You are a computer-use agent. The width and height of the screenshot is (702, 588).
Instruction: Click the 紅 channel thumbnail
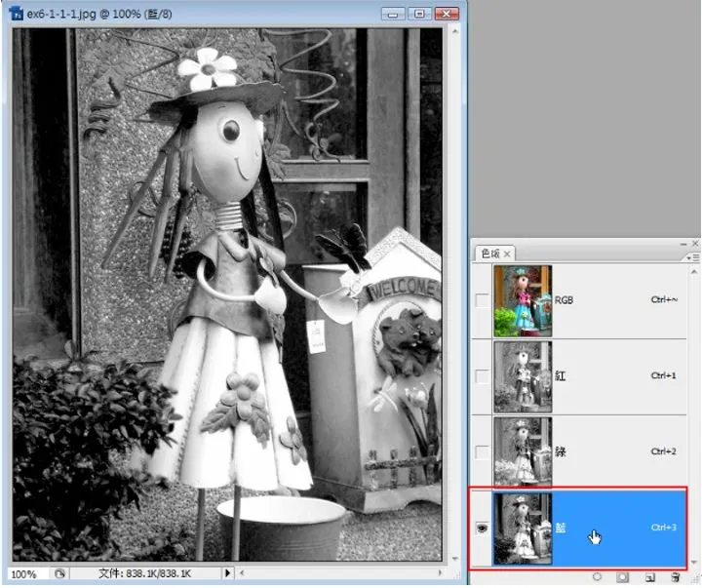click(523, 376)
